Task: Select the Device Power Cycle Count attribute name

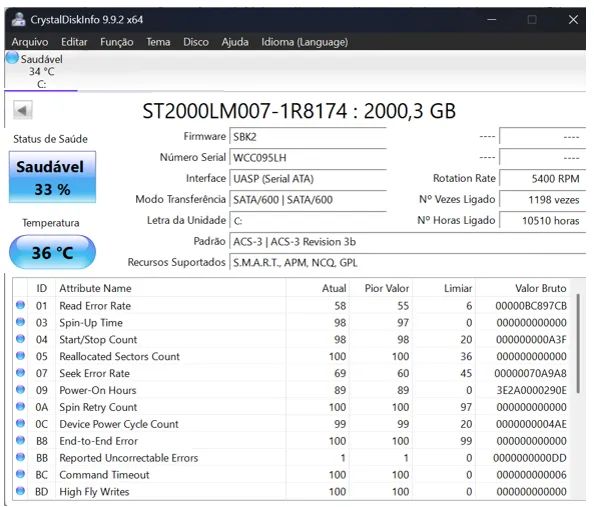Action: tap(119, 424)
